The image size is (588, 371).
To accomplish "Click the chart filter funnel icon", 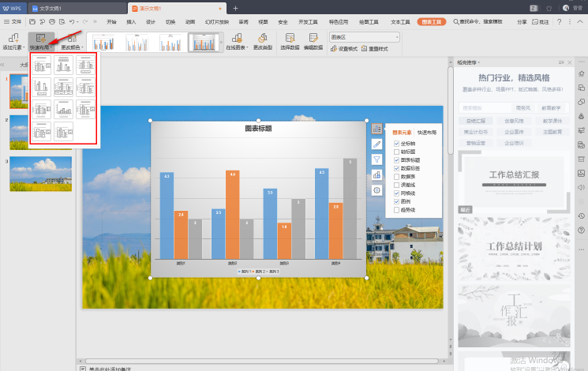I will (376, 159).
